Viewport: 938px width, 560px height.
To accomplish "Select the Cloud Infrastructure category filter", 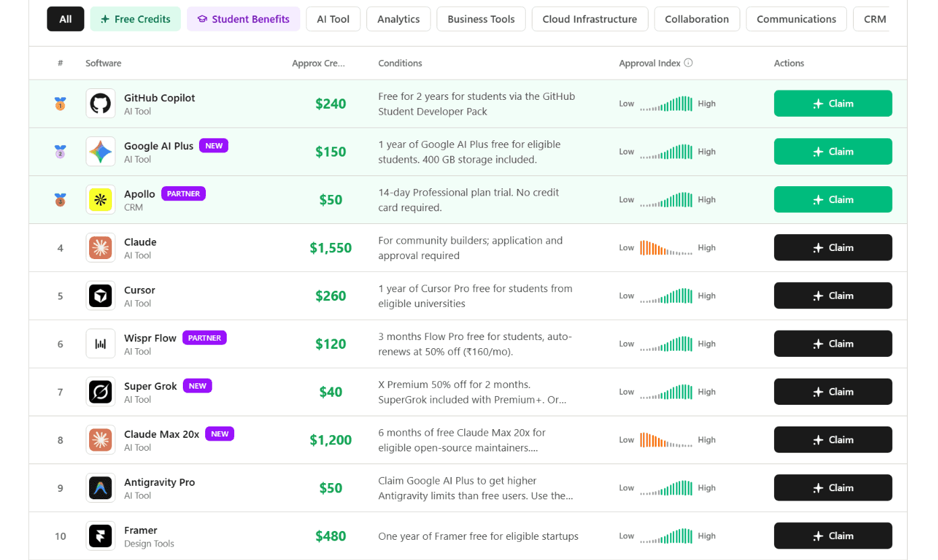I will tap(590, 19).
